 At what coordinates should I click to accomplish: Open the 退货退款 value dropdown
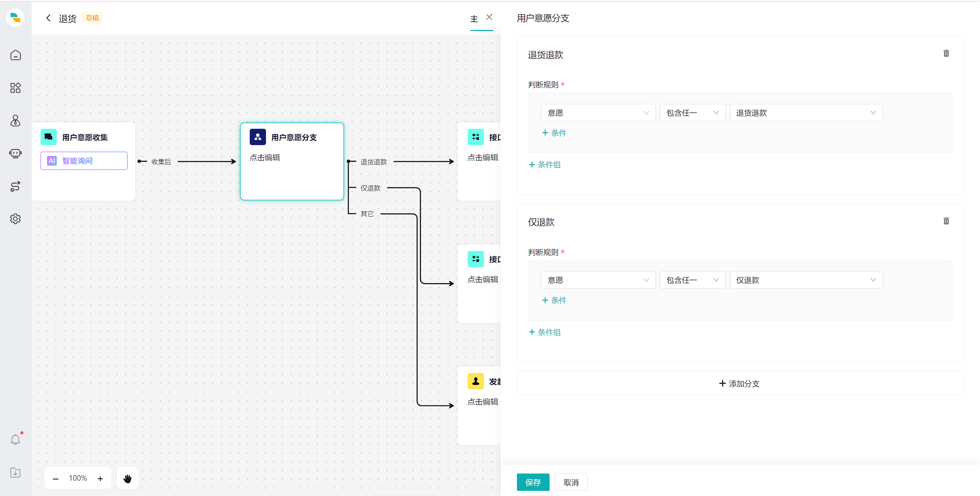pyautogui.click(x=806, y=113)
